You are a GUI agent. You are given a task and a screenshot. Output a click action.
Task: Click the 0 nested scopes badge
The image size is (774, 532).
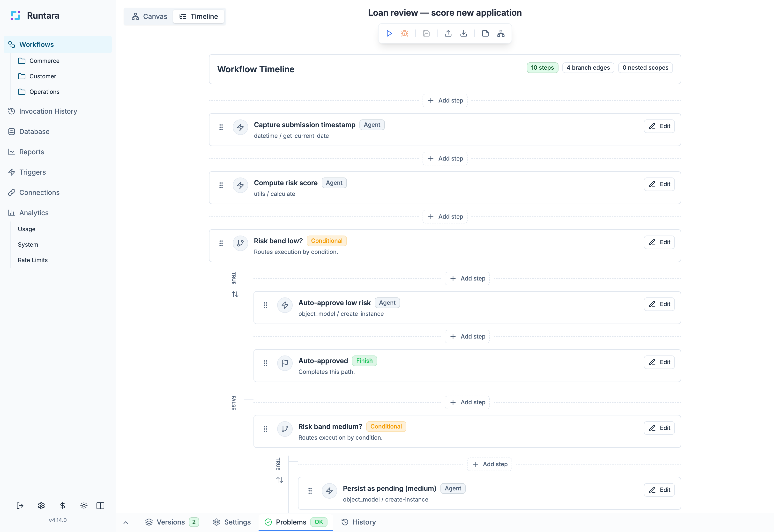click(645, 68)
